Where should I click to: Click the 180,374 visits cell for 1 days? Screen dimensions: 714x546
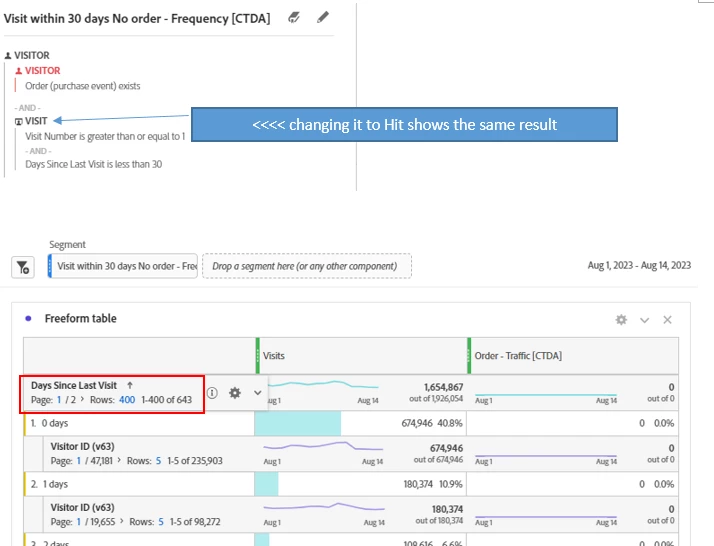(x=418, y=484)
